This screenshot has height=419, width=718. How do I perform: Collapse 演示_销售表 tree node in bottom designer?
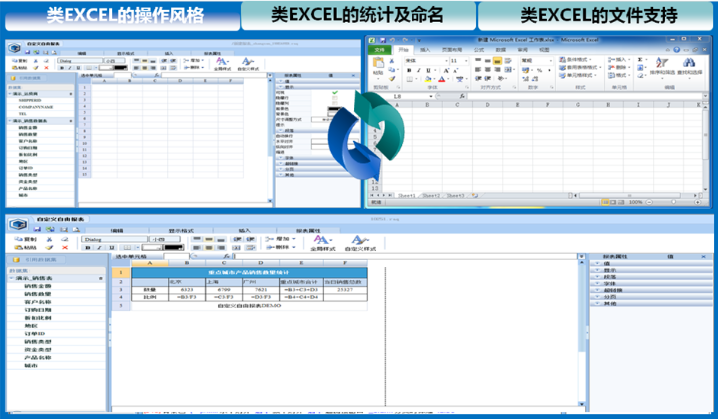coord(11,278)
